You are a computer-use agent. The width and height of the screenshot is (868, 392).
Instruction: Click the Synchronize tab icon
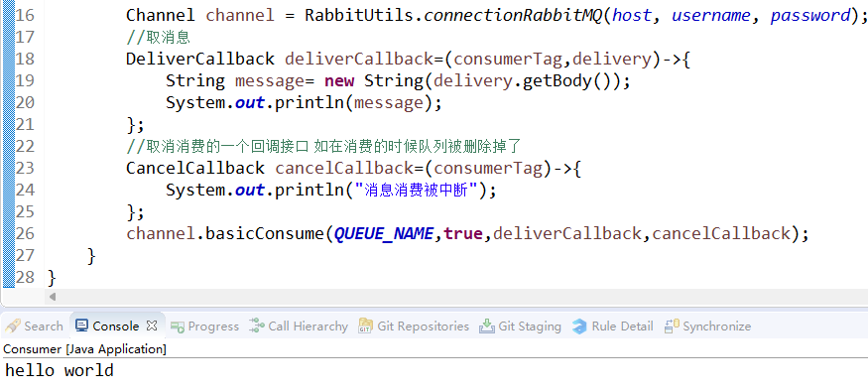pyautogui.click(x=672, y=327)
